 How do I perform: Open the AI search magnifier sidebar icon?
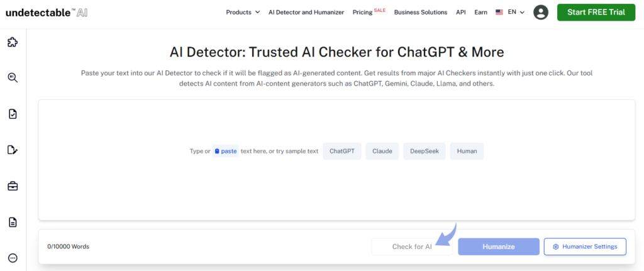coord(13,77)
